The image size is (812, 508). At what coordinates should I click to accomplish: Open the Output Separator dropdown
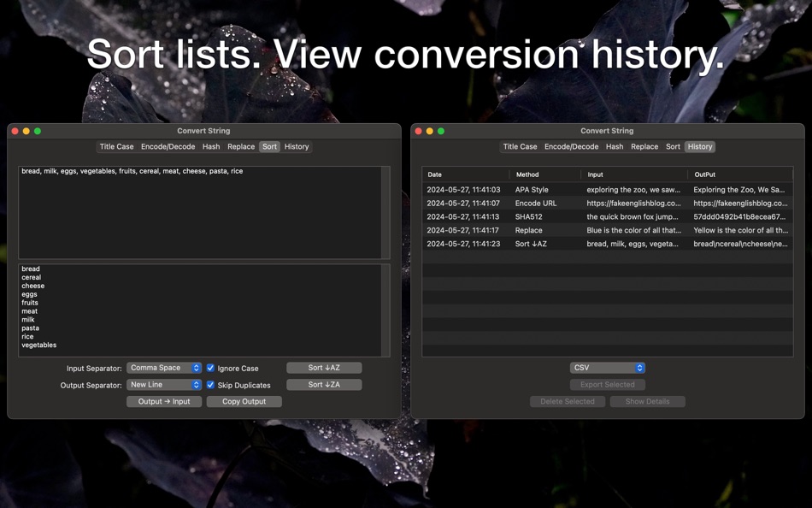point(164,385)
